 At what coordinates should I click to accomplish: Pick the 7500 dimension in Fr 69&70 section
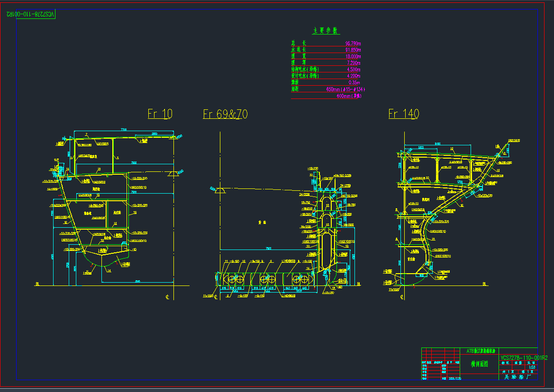268,248
